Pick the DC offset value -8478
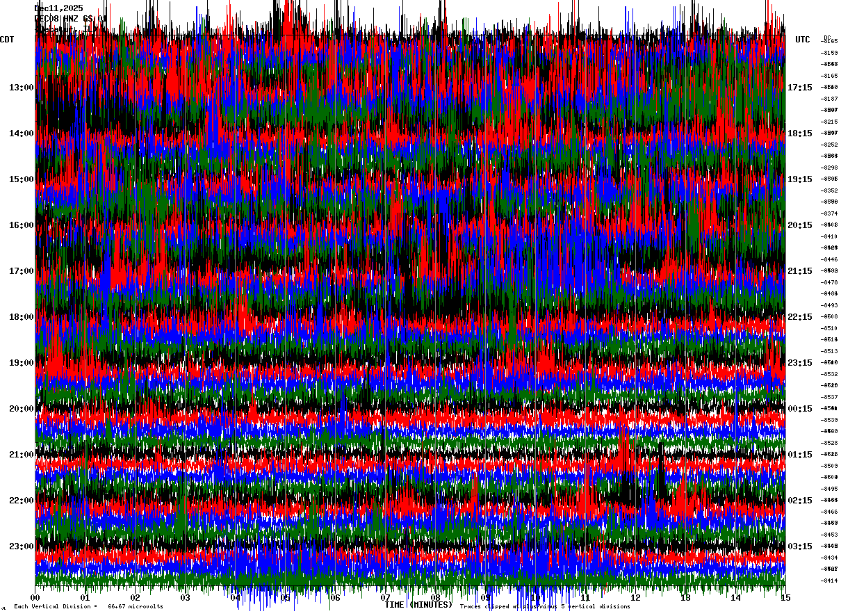The width and height of the screenshot is (841, 616). [830, 282]
